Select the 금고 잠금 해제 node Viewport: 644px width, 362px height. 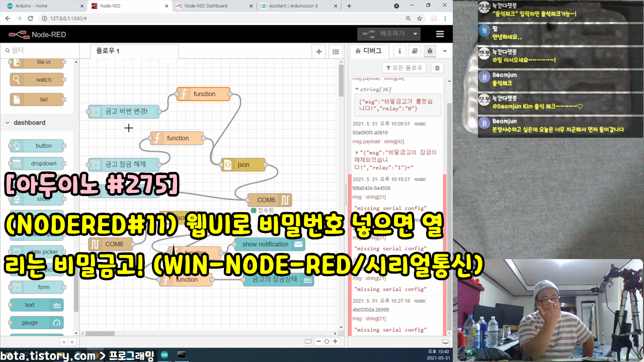tap(124, 164)
